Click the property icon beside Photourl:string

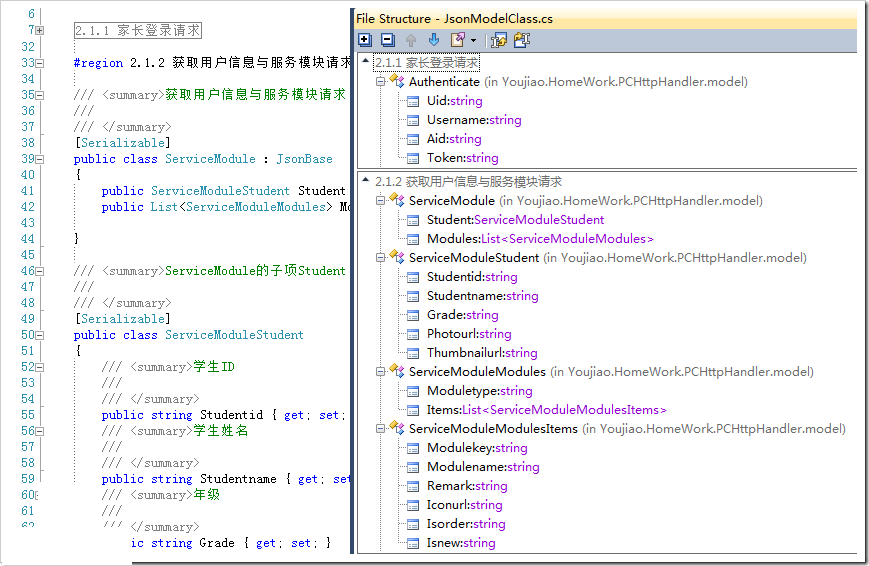tap(413, 334)
